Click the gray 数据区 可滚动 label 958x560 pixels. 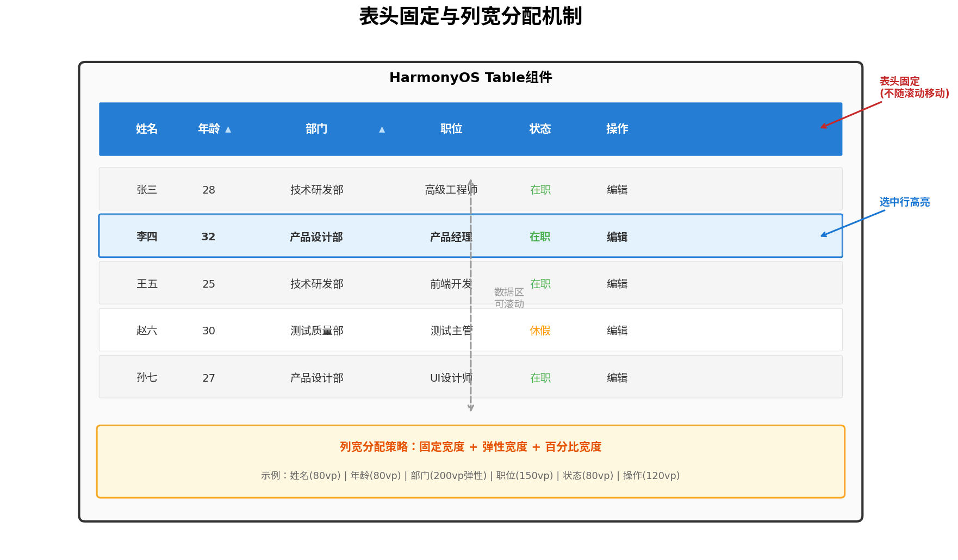(x=509, y=298)
